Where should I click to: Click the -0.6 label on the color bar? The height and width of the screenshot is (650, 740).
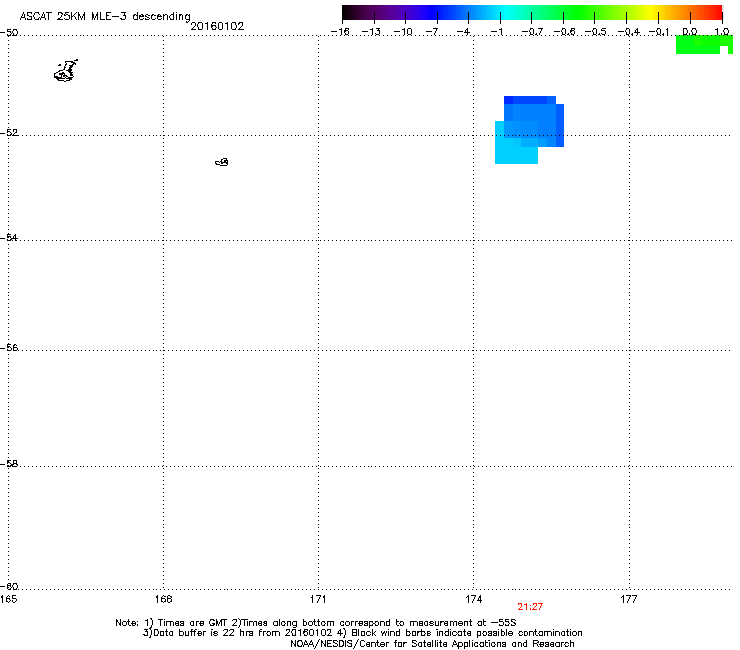pos(564,32)
